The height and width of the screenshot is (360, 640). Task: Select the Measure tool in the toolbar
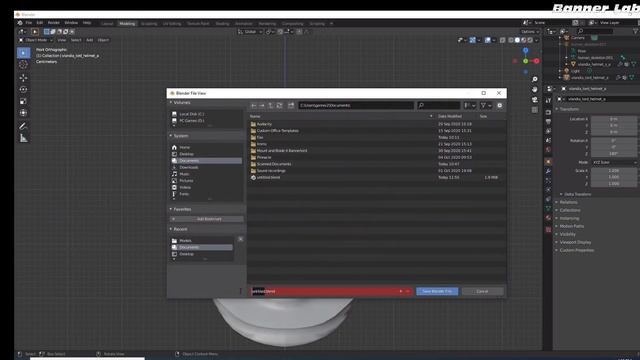[23, 138]
